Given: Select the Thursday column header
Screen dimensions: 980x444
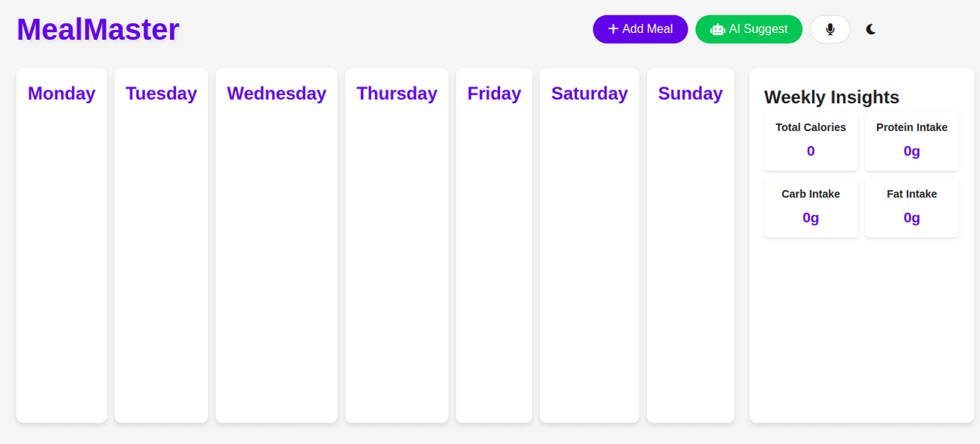Looking at the screenshot, I should tap(397, 93).
